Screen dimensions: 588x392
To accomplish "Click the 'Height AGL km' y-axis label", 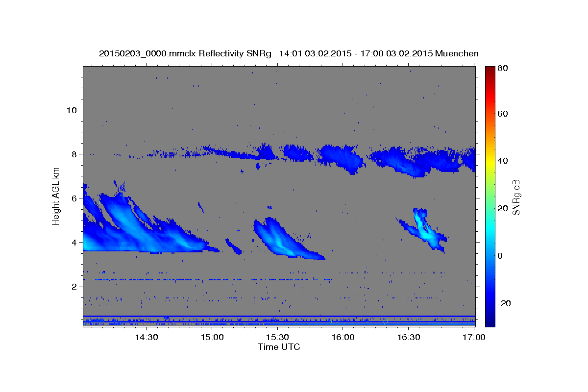I will [56, 197].
